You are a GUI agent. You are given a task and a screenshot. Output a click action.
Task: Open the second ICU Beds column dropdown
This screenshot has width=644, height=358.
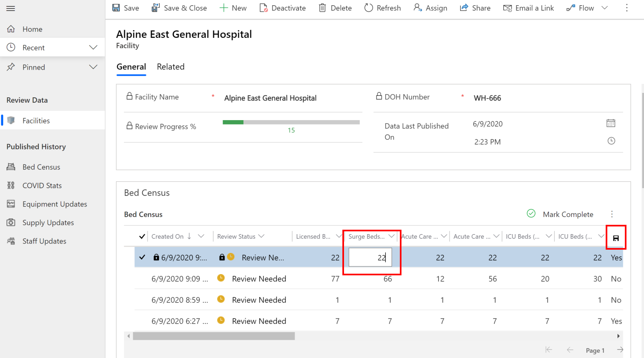(x=601, y=236)
